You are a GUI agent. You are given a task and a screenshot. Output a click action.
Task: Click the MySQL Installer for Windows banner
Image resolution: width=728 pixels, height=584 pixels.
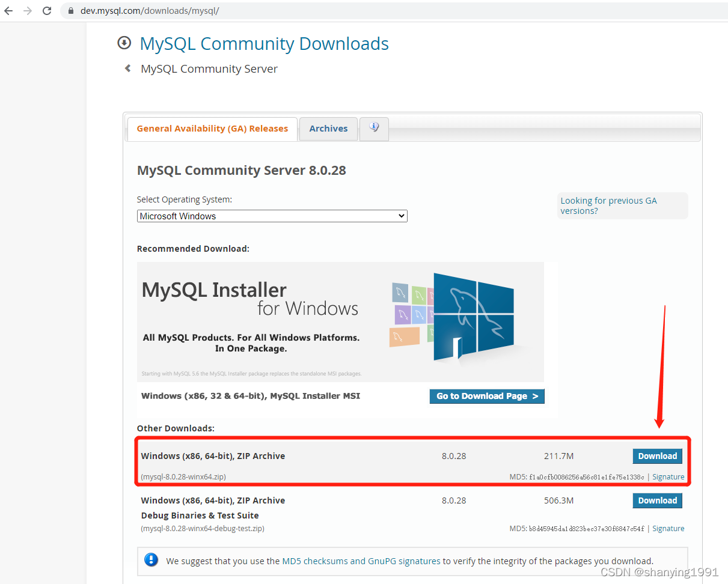pyautogui.click(x=340, y=321)
